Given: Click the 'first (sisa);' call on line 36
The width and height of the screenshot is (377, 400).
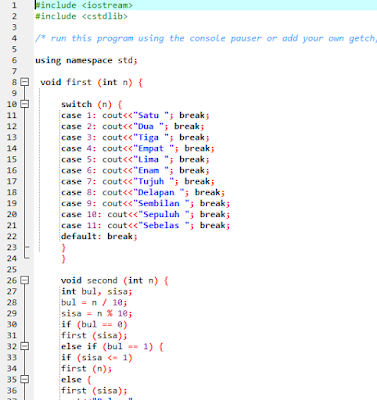Looking at the screenshot, I should pyautogui.click(x=94, y=391).
